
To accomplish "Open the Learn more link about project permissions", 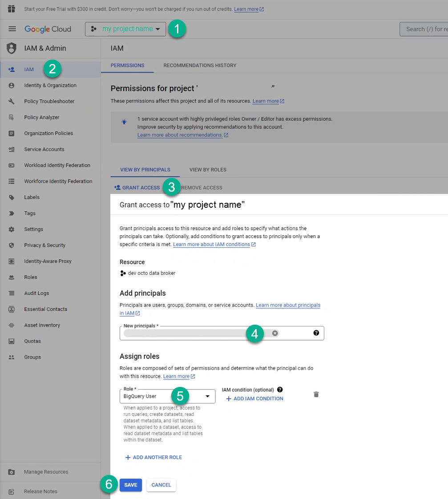I will (268, 101).
